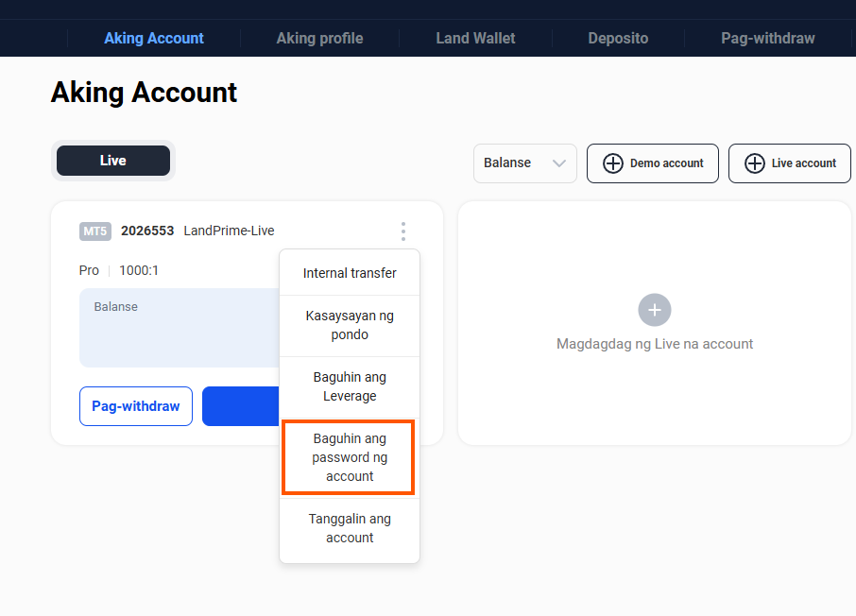Select the Live account type pill
Screen dimensions: 856x616
point(113,161)
